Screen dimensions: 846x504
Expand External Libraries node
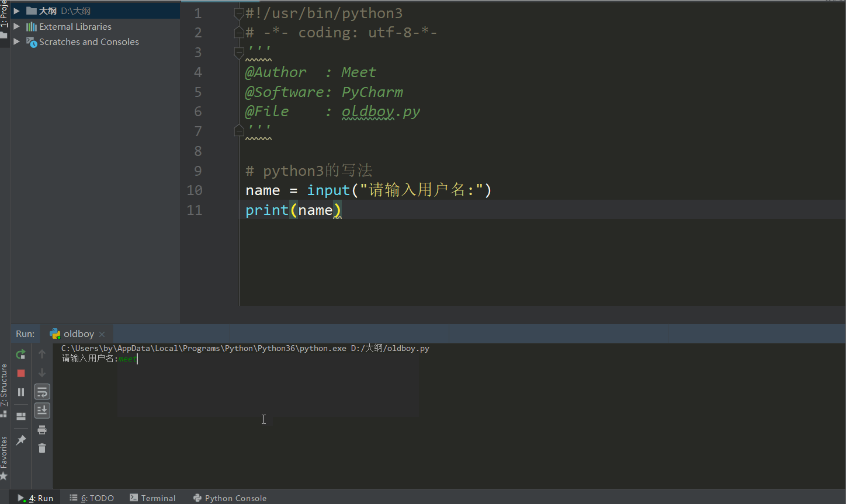pyautogui.click(x=16, y=26)
